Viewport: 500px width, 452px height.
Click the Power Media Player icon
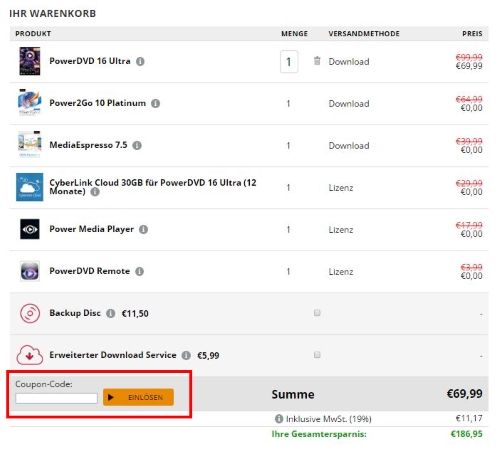(30, 229)
